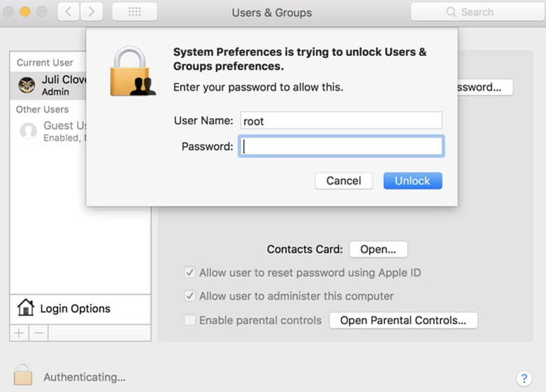Screen dimensions: 546x392
Task: Select the Guest User silhouette avatar
Action: (29, 131)
